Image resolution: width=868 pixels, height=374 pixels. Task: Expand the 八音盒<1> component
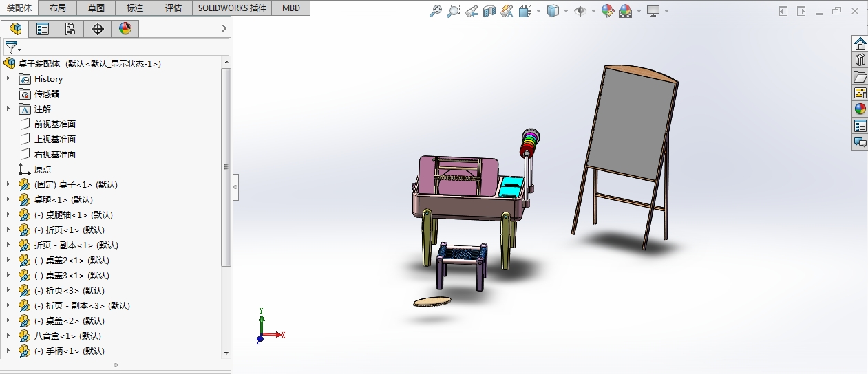click(x=9, y=336)
